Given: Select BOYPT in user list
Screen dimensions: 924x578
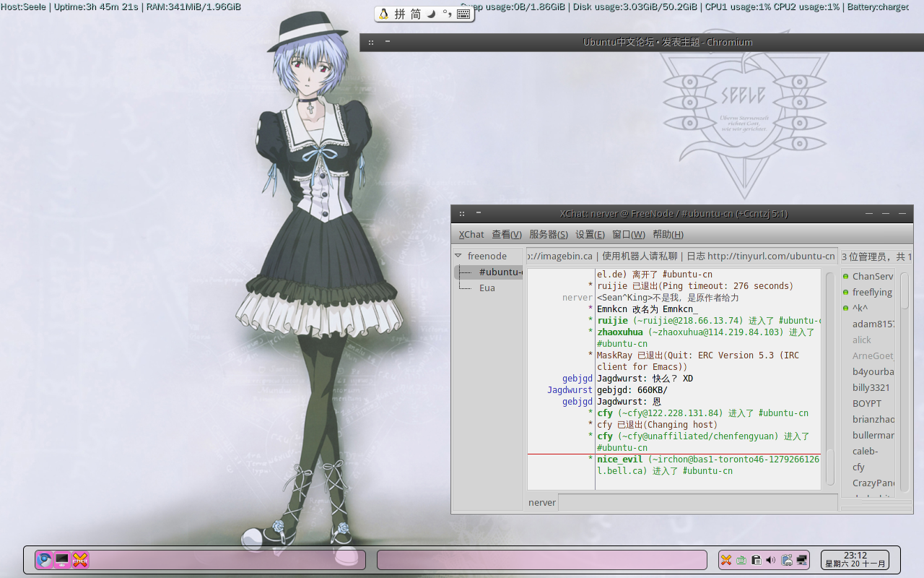Looking at the screenshot, I should 867,403.
